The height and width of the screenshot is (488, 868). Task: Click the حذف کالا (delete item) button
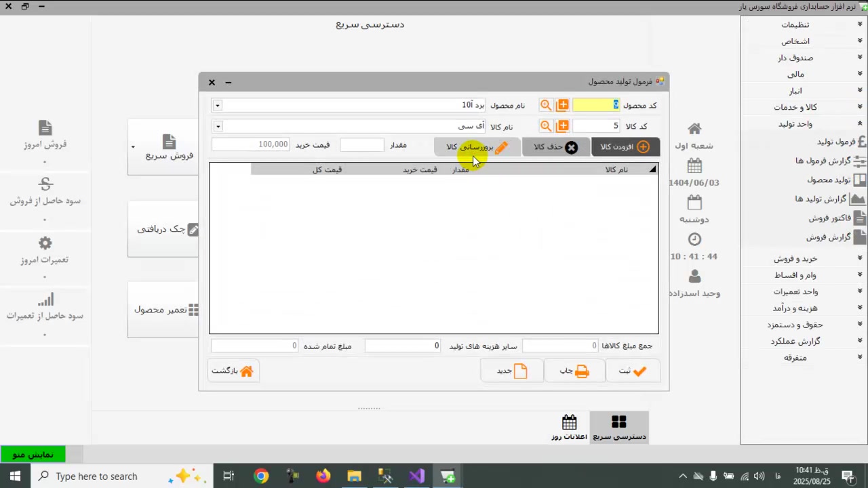coord(556,147)
